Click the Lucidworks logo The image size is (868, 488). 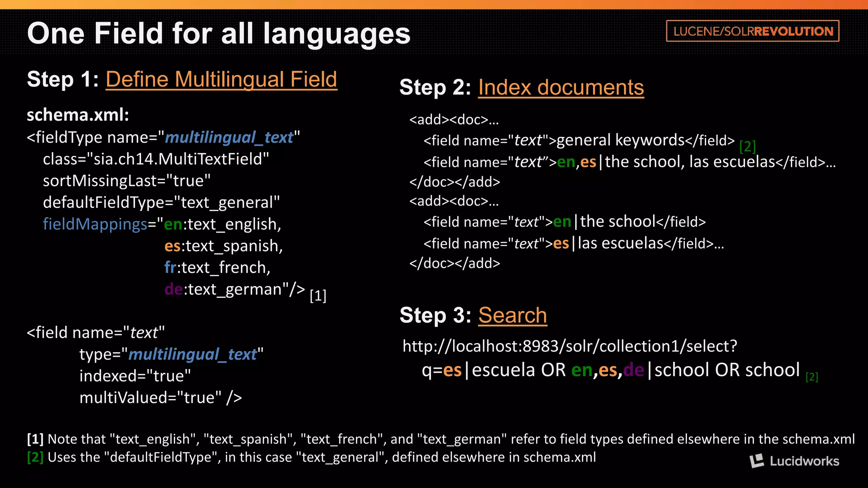794,461
